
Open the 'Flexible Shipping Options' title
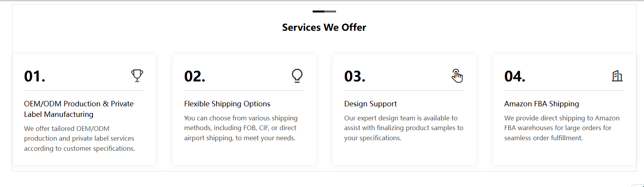tap(227, 104)
